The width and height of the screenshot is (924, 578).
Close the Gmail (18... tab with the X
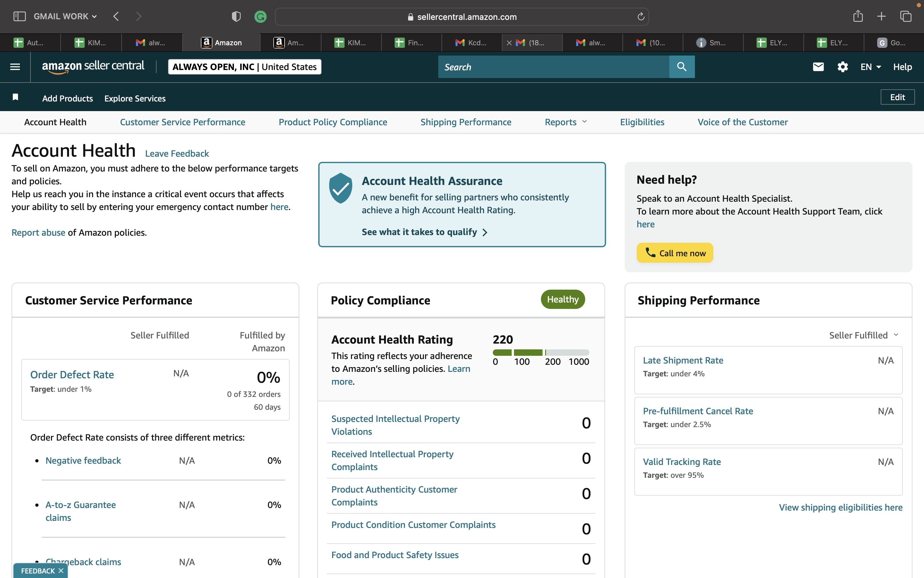[x=509, y=43]
